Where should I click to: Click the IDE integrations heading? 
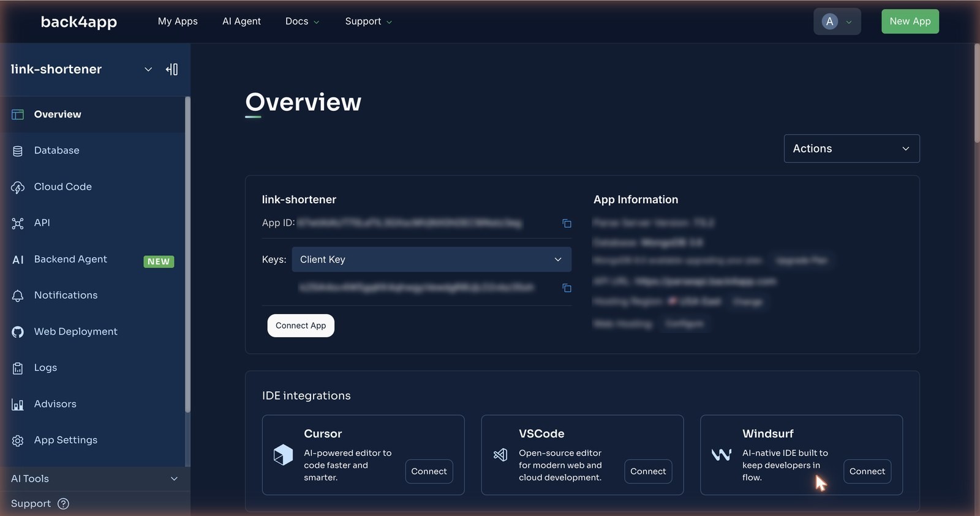click(306, 396)
